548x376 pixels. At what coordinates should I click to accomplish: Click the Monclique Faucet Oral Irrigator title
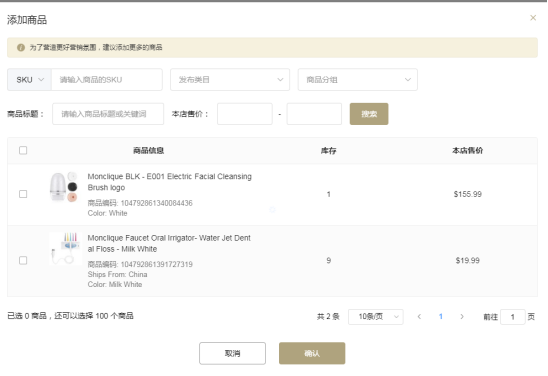pos(169,243)
